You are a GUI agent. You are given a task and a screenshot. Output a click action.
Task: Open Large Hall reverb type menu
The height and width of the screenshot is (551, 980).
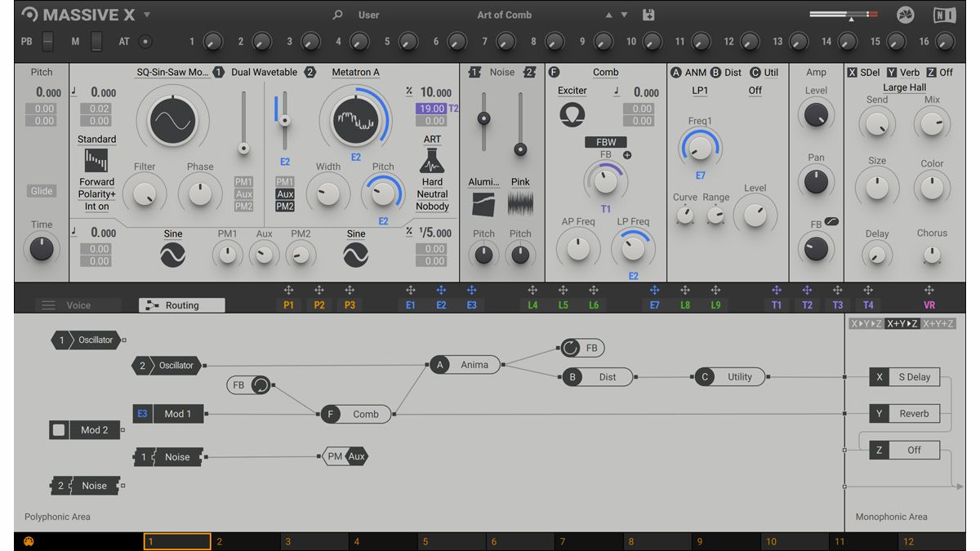(904, 87)
